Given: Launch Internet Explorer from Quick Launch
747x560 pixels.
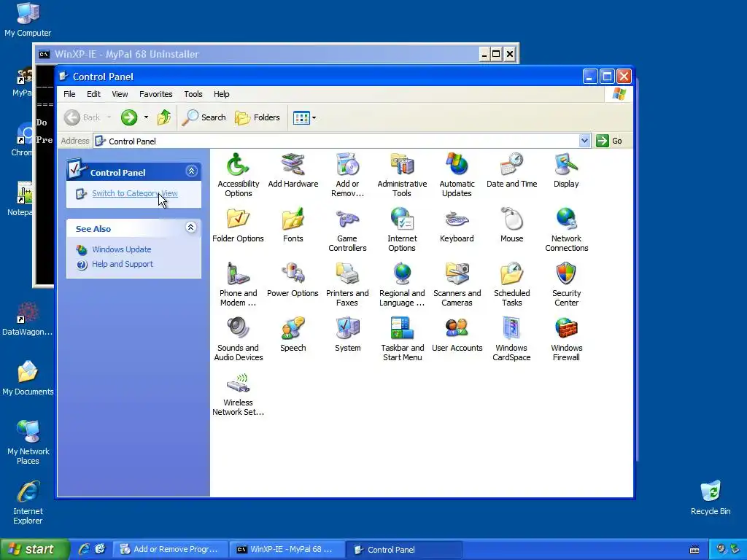Looking at the screenshot, I should point(84,549).
